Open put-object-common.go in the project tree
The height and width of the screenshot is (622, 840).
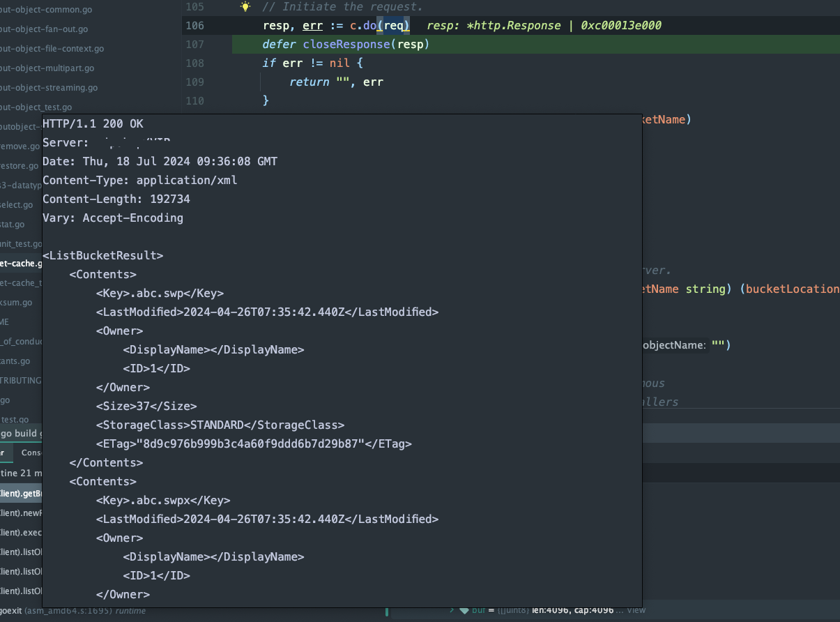pyautogui.click(x=46, y=10)
